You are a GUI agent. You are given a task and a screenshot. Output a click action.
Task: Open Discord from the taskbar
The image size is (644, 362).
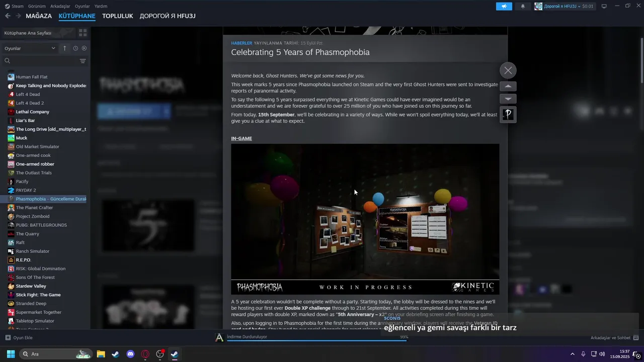130,354
